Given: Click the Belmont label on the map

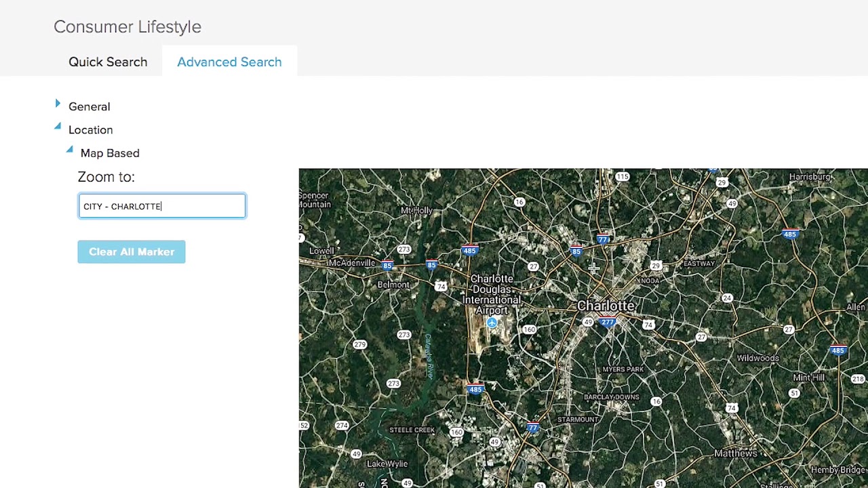Looking at the screenshot, I should (x=393, y=285).
